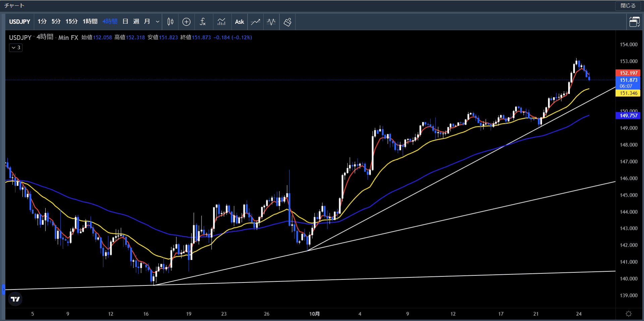Screen dimensions: 644x321
Task: Click the 閉じる close button
Action: [628, 6]
